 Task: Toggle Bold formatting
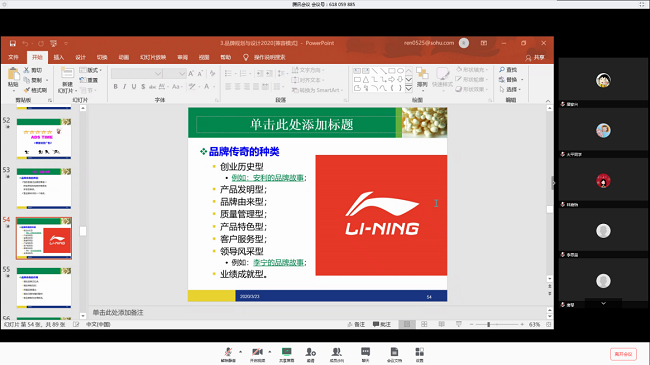(x=116, y=87)
